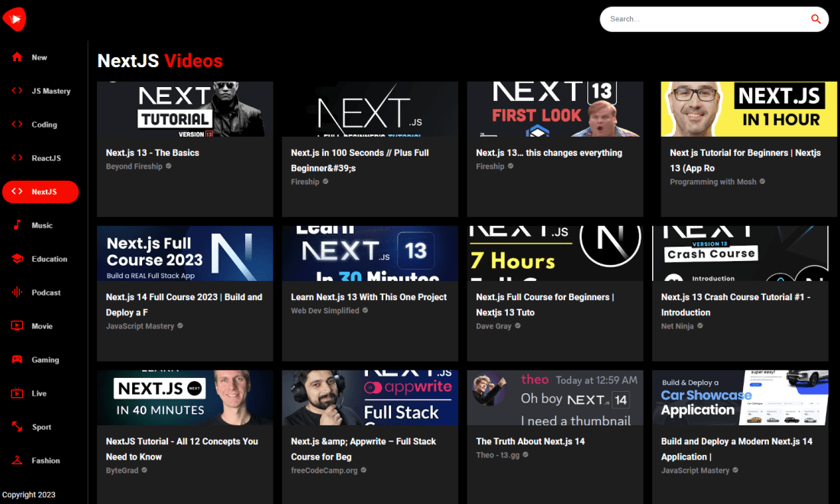840x504 pixels.
Task: Click the red search magnifier icon
Action: point(816,19)
